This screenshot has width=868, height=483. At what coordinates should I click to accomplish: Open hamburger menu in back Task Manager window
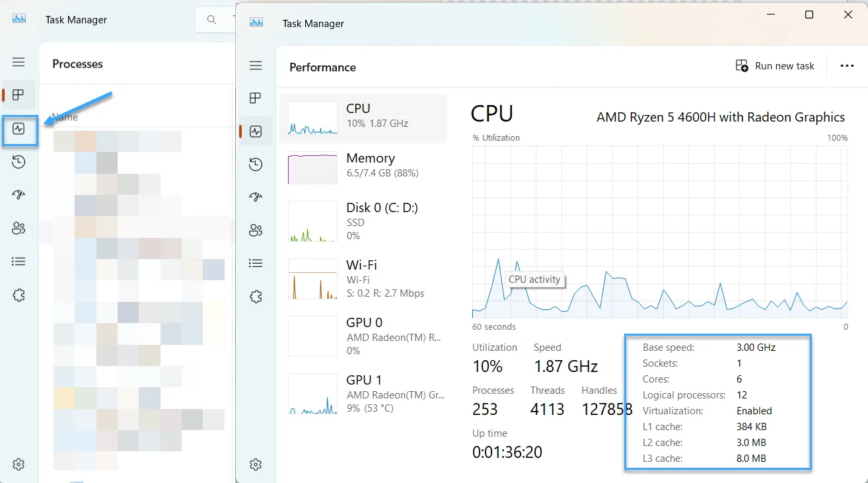[18, 62]
